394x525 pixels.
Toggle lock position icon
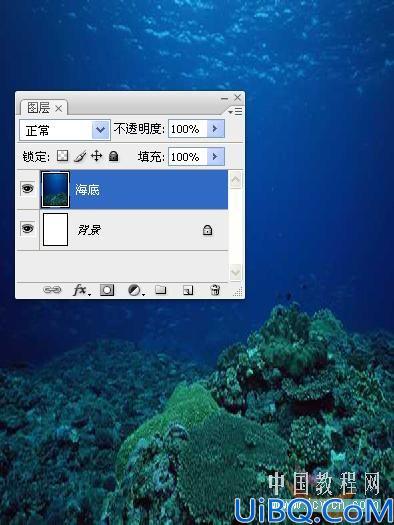96,156
